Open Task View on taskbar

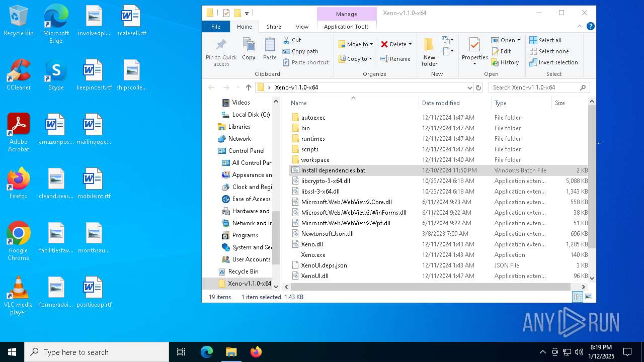[181, 352]
